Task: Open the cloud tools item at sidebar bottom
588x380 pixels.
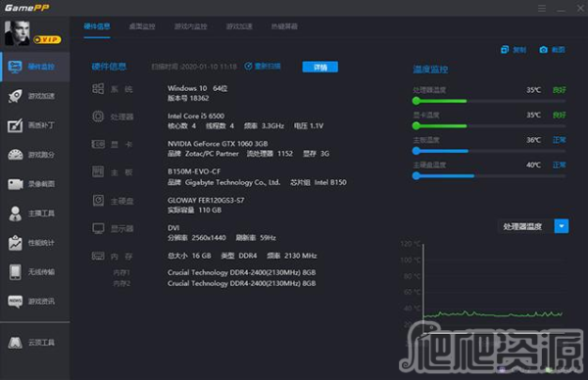Action: pyautogui.click(x=35, y=343)
